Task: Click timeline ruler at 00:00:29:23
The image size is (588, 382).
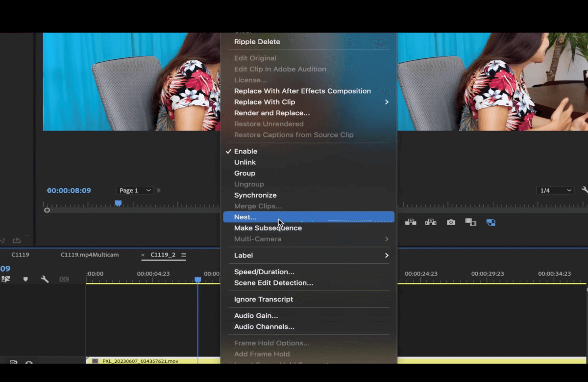Action: (x=488, y=274)
